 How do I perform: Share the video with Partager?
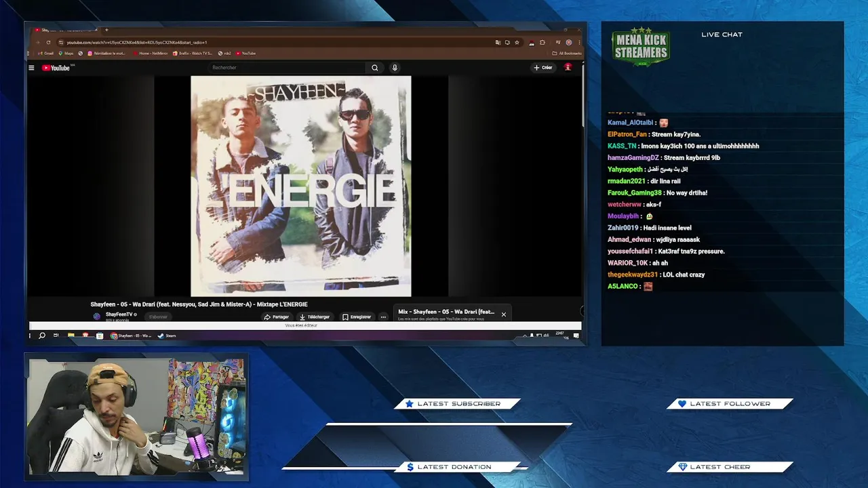click(x=277, y=317)
